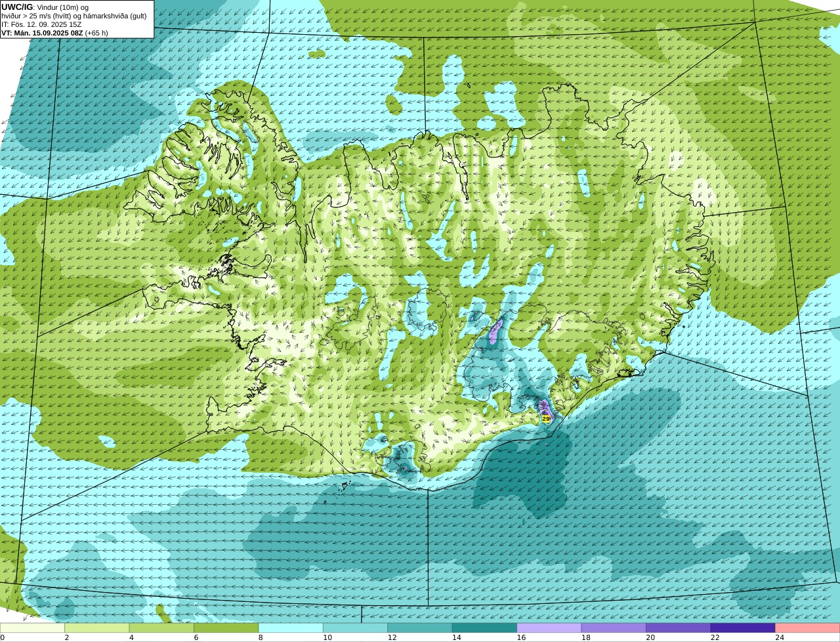Select the 4–6 m/s legend color box
840x642 pixels.
(x=161, y=628)
